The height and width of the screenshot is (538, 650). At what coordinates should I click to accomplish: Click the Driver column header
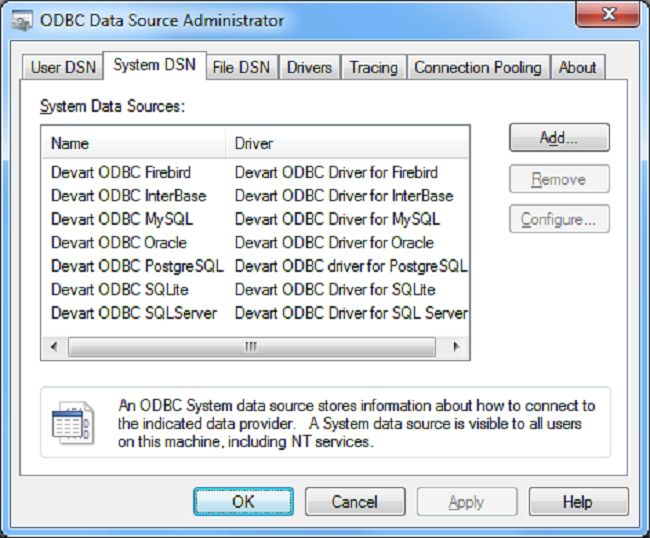click(x=347, y=143)
